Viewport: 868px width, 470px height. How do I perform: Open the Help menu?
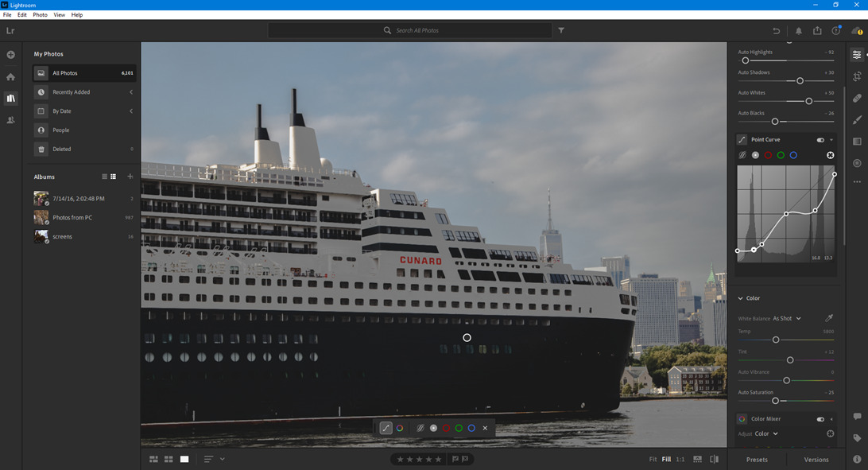(x=77, y=15)
